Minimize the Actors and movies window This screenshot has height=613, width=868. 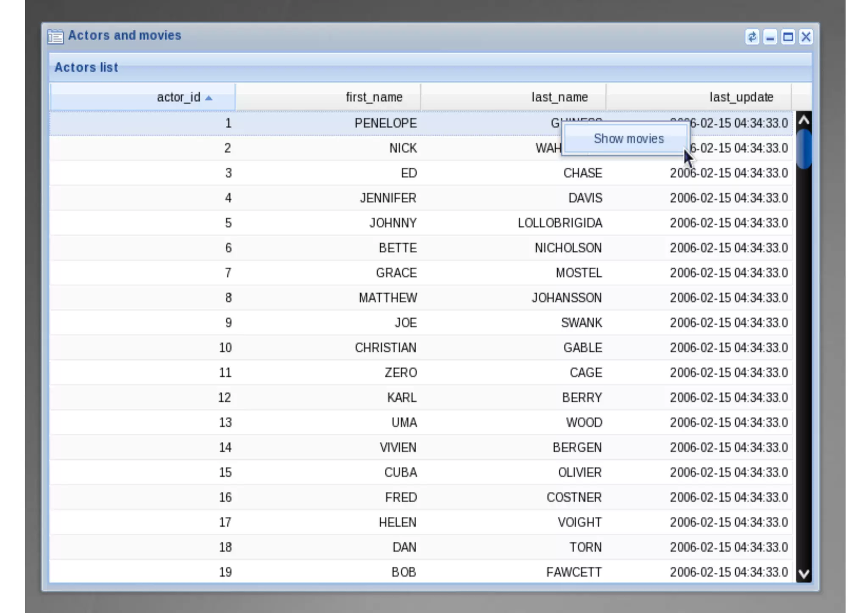770,37
